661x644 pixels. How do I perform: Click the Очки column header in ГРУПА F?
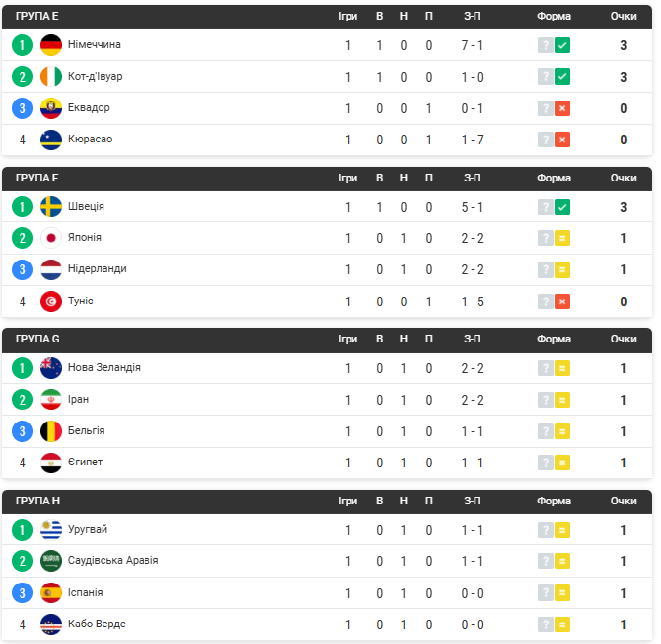tap(624, 178)
